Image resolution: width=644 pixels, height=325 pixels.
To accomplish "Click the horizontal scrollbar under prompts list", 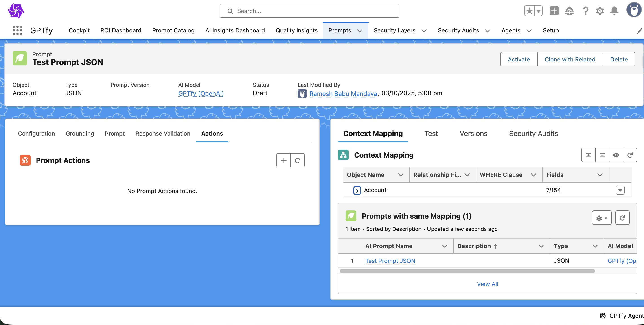I will click(467, 271).
